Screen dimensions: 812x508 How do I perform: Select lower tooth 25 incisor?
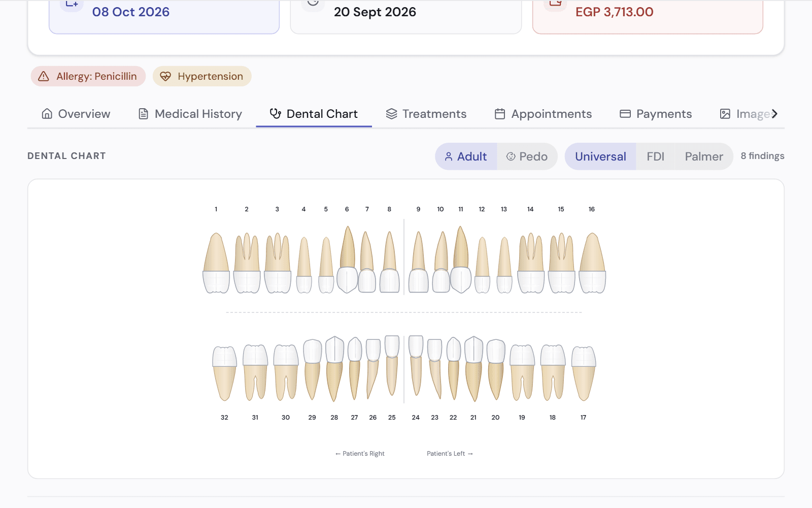point(392,365)
